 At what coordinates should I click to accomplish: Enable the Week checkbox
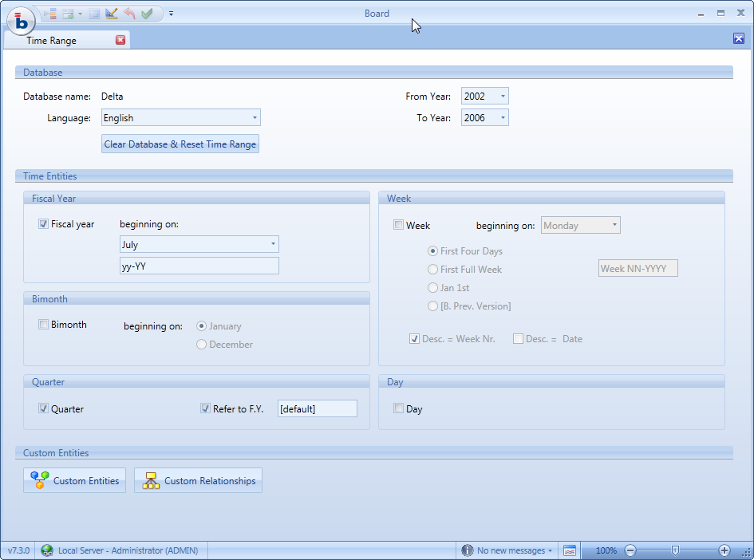398,225
